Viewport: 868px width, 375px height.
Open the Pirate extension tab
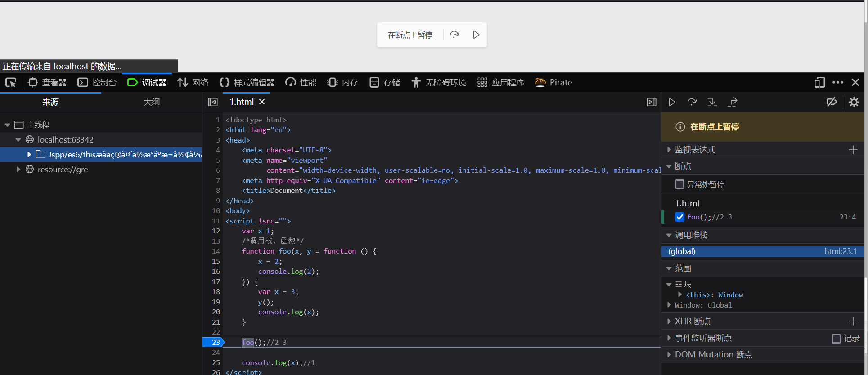click(553, 83)
